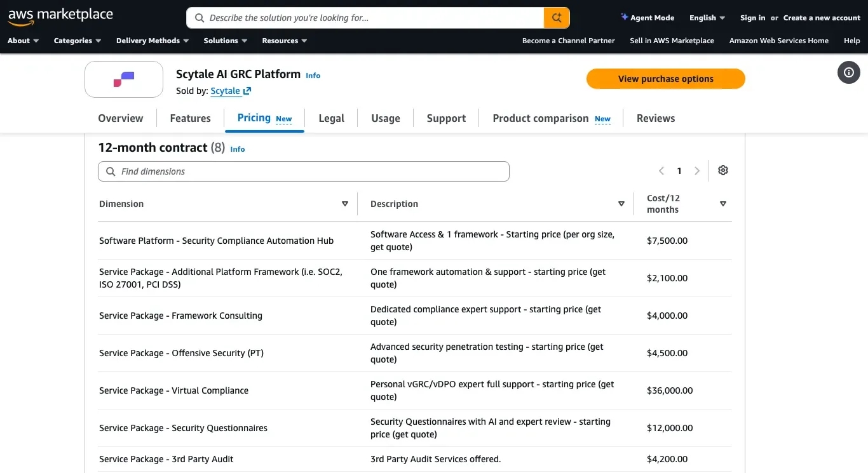Select the Pricing tab
868x473 pixels.
click(264, 118)
